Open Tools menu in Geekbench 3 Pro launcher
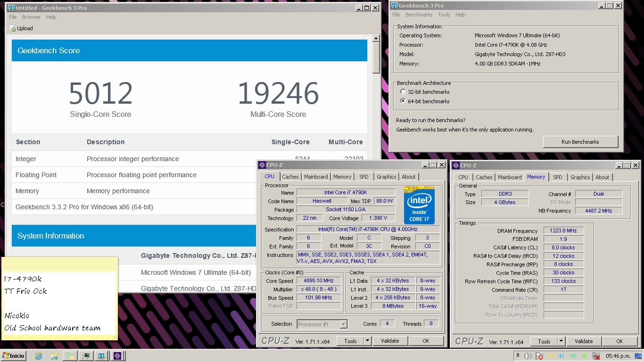The height and width of the screenshot is (362, 644). [444, 15]
